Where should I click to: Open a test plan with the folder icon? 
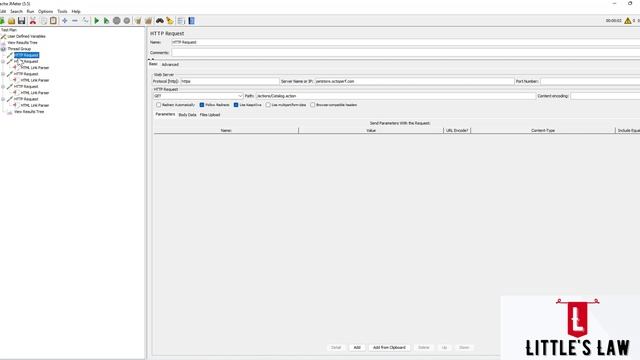click(11, 21)
